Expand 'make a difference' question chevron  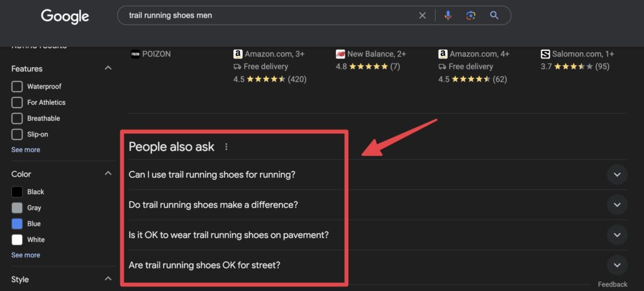617,205
